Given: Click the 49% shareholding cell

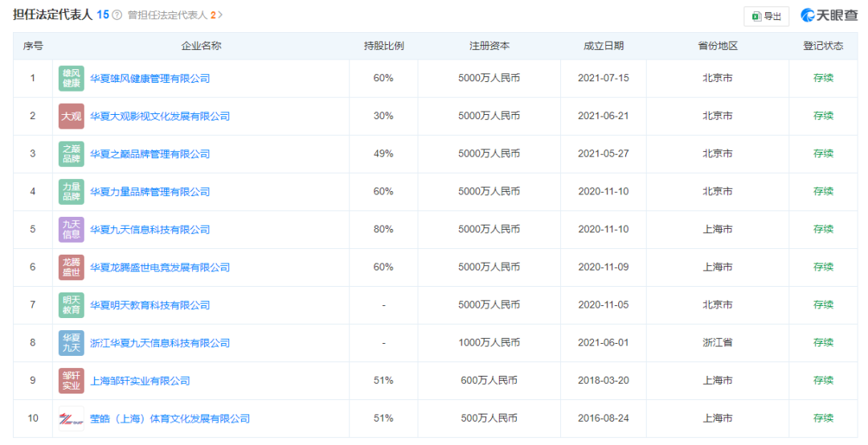Looking at the screenshot, I should coord(383,153).
